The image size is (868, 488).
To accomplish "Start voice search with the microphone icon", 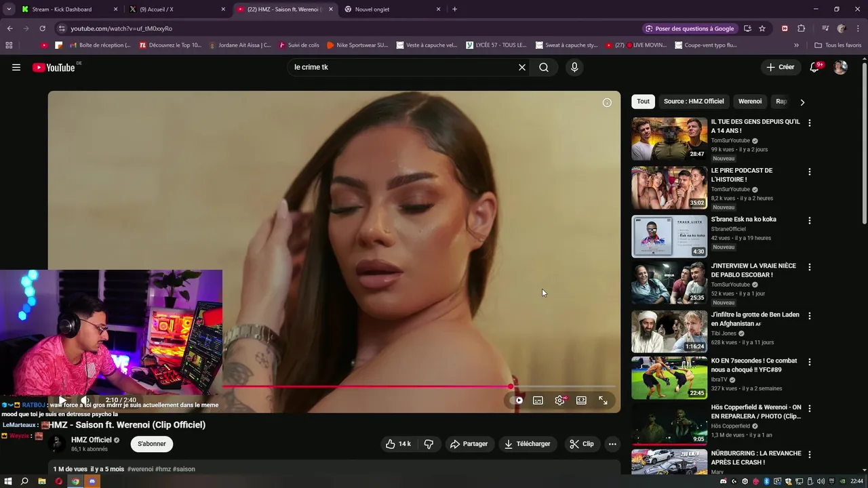I will click(574, 67).
